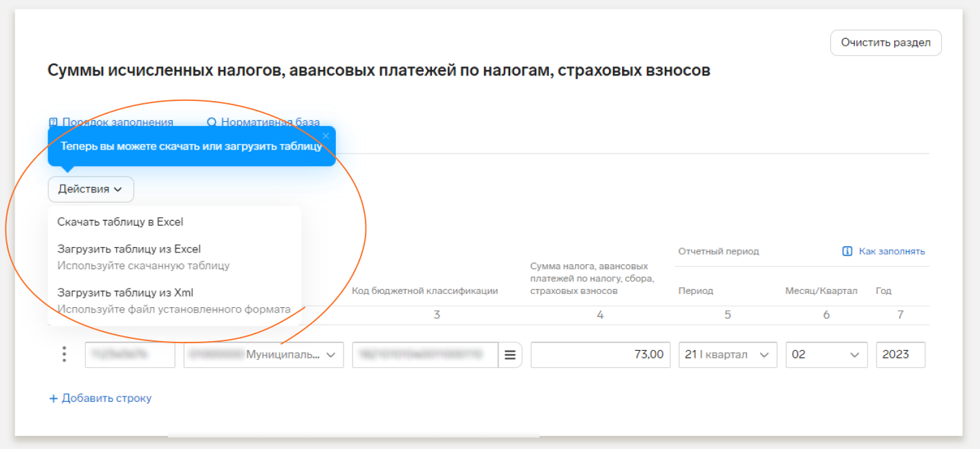Expand the Муниципаль... dropdown
Viewport: 980px width, 449px height.
[263, 355]
